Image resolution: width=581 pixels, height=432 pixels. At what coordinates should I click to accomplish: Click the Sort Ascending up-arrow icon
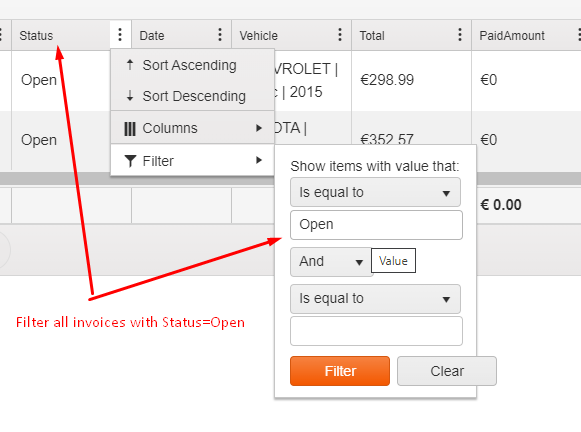coord(130,65)
